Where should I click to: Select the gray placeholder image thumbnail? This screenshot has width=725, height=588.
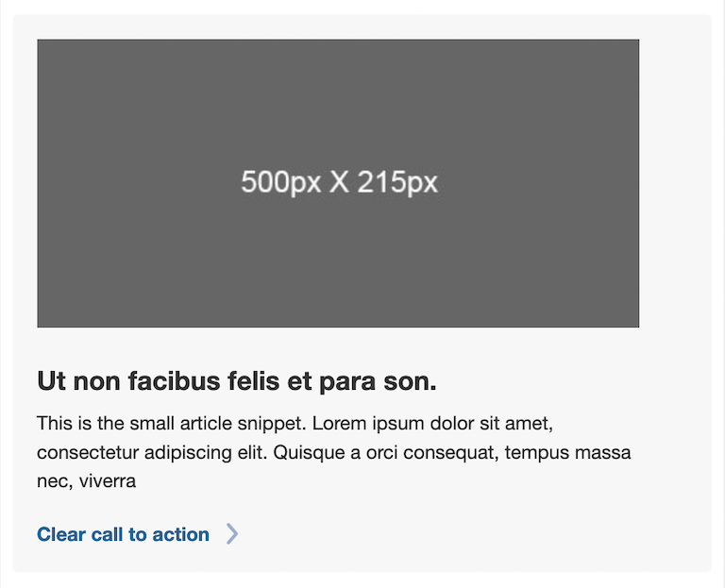click(x=338, y=183)
